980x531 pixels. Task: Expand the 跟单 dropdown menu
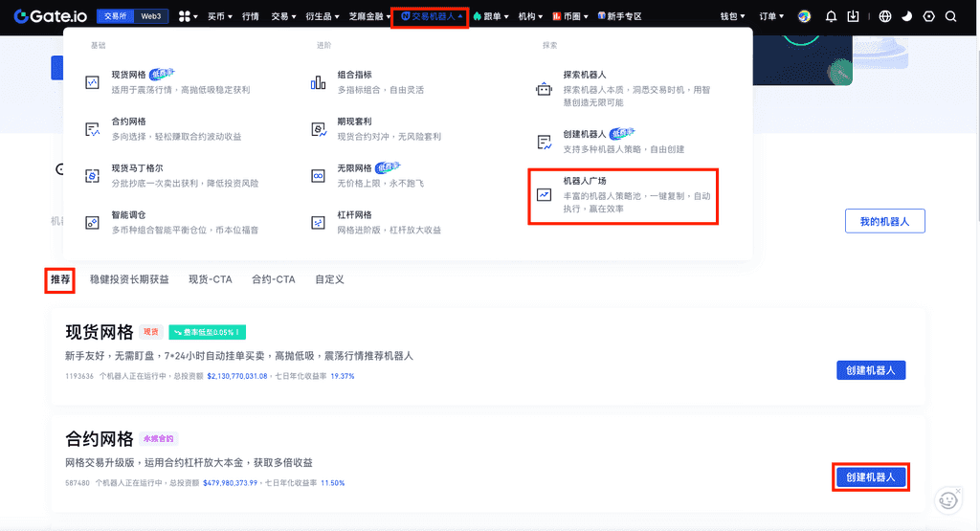pyautogui.click(x=491, y=16)
